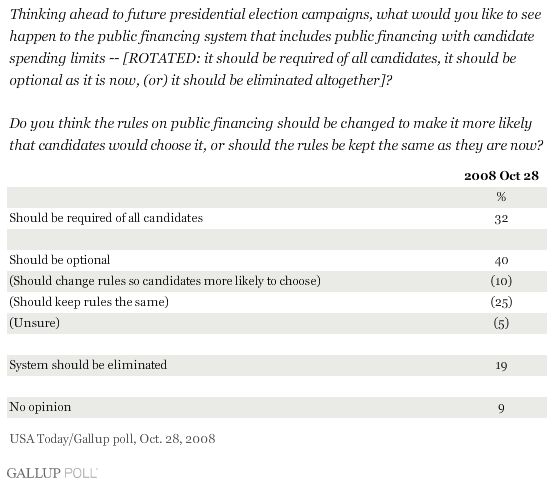Click the (25) percentage value
The height and width of the screenshot is (484, 554).
[x=501, y=302]
